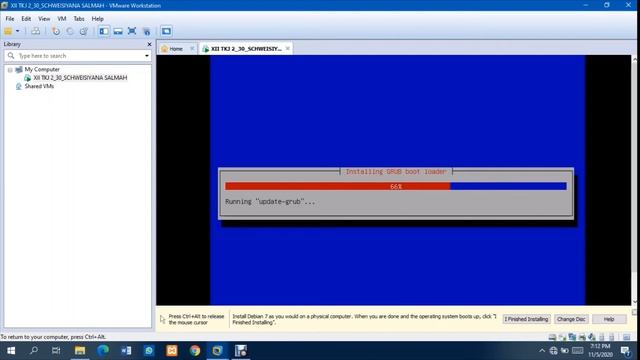Select My Computer in the library
The height and width of the screenshot is (360, 640).
(x=42, y=69)
